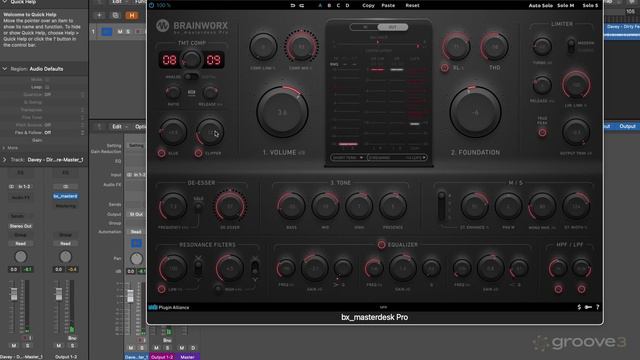The width and height of the screenshot is (640, 360).
Task: Click the TMT Comp channel selector knob
Action: click(191, 60)
